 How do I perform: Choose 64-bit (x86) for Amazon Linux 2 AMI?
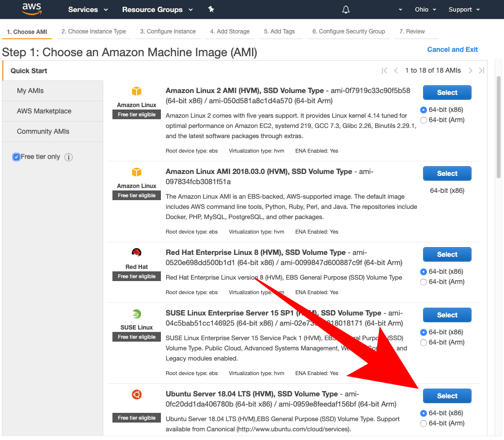click(x=424, y=110)
